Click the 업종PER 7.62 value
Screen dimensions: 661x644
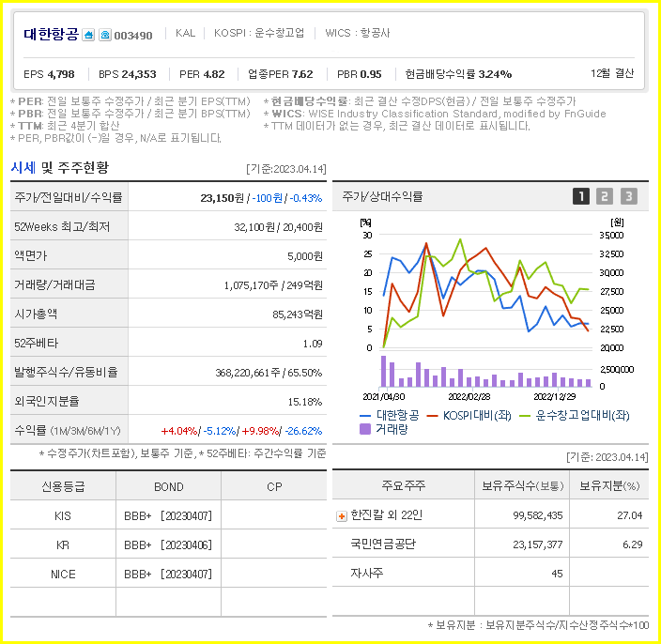(281, 74)
